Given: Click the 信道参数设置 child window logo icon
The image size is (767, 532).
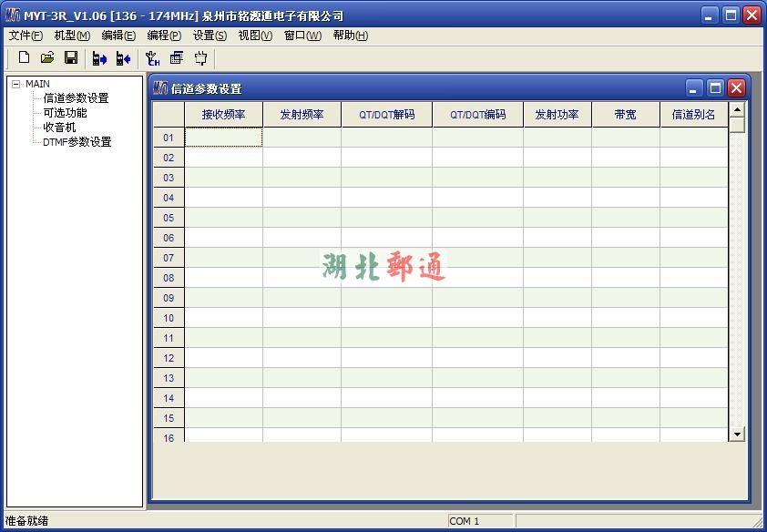Looking at the screenshot, I should tap(160, 88).
